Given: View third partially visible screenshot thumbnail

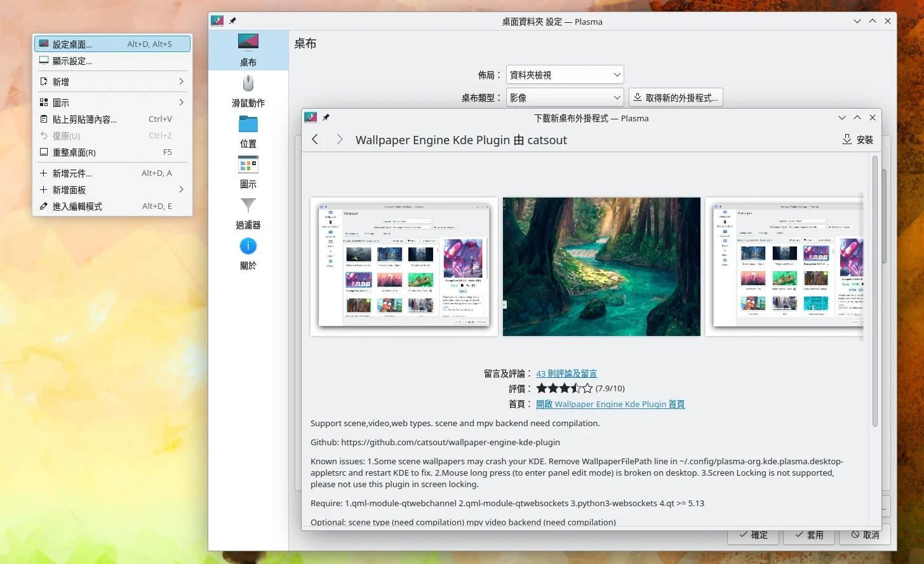Looking at the screenshot, I should (x=784, y=266).
